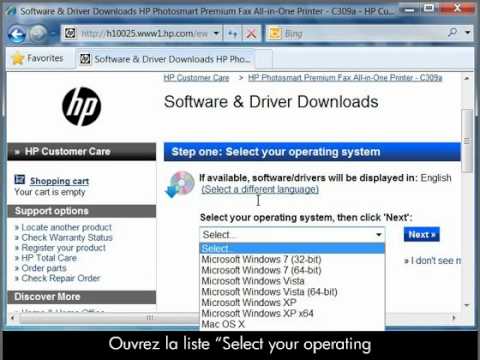Viewport: 480px width, 360px height.
Task: Select the Software & Driver Downloads tab
Action: point(166,59)
